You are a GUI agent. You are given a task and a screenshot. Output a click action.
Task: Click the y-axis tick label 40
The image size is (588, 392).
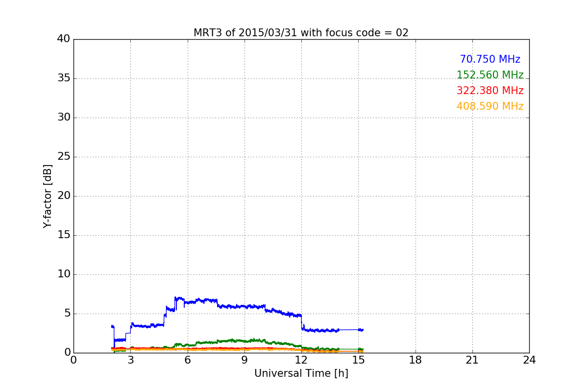click(x=64, y=39)
